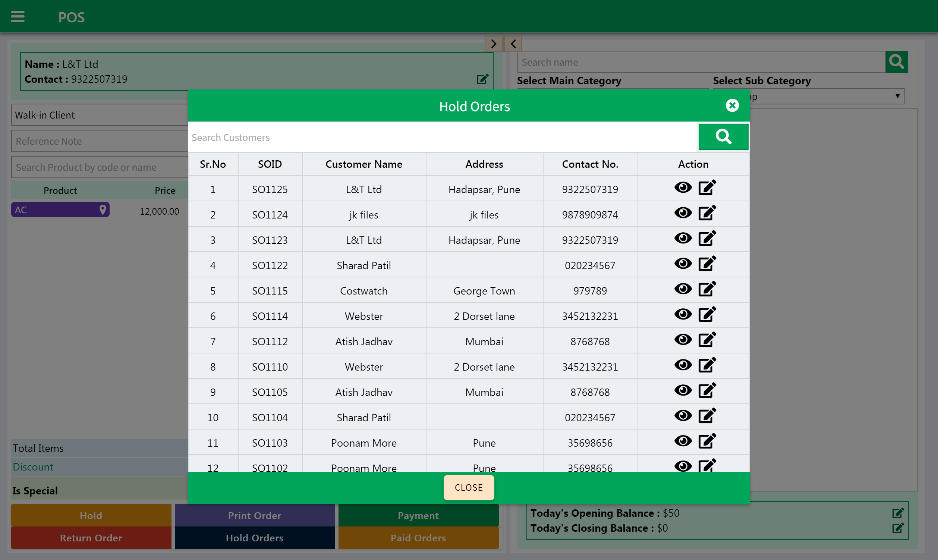Show details of hold order SO1104
The width and height of the screenshot is (938, 560).
point(683,415)
